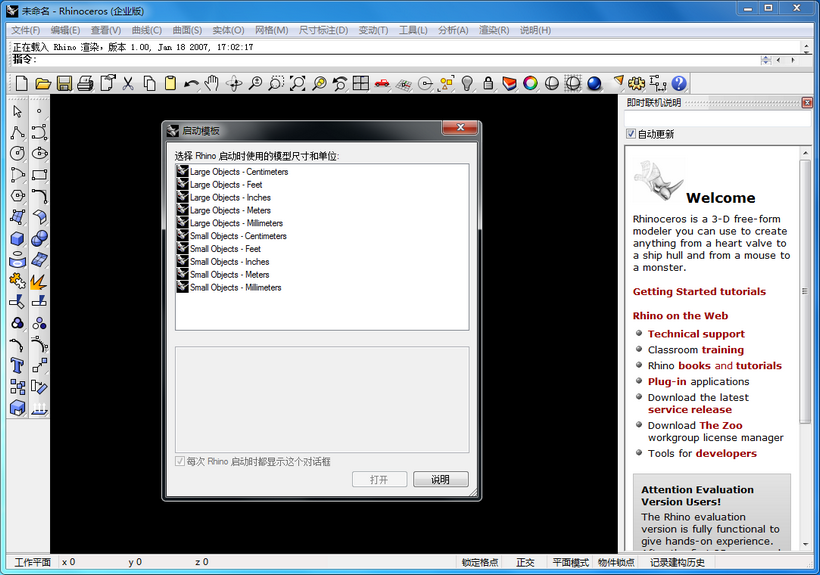Click the command history scroll stepper

click(x=807, y=48)
